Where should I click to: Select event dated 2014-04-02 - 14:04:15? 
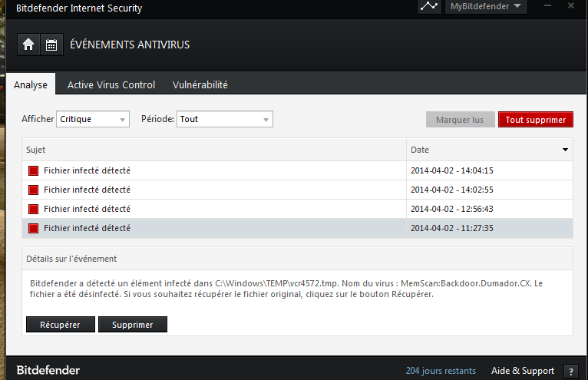(x=297, y=170)
